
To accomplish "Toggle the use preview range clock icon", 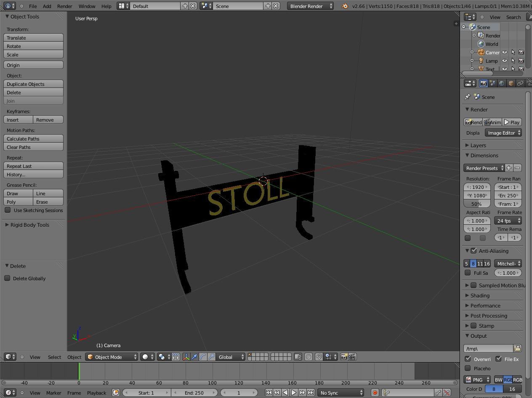I will pos(115,393).
